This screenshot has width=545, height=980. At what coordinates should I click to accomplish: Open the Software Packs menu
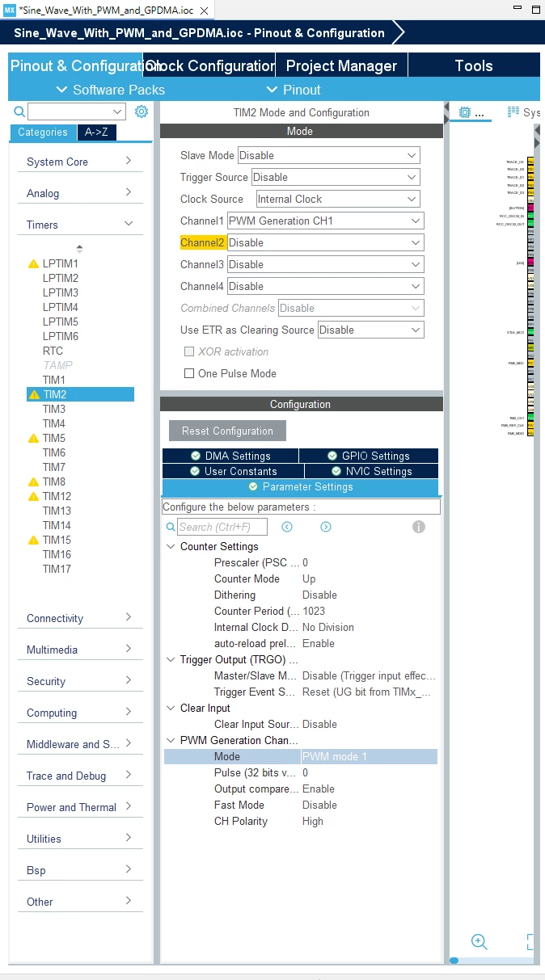pyautogui.click(x=111, y=90)
